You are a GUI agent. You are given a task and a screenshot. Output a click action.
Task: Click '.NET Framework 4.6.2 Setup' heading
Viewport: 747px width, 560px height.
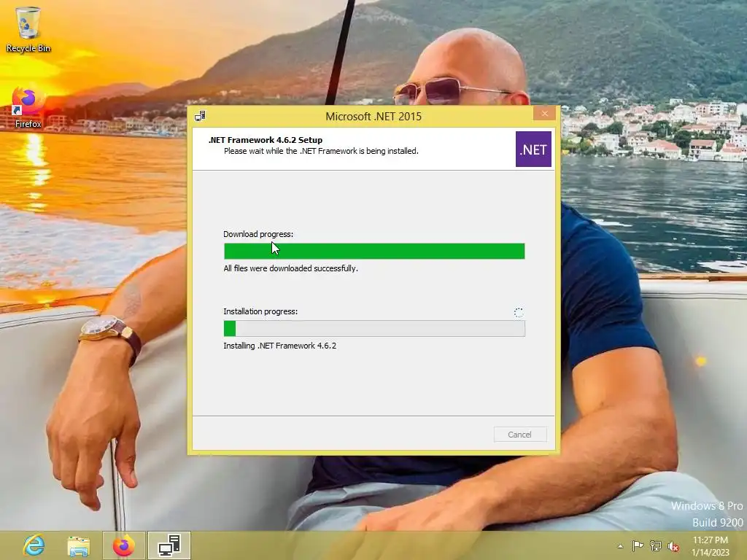click(x=266, y=140)
